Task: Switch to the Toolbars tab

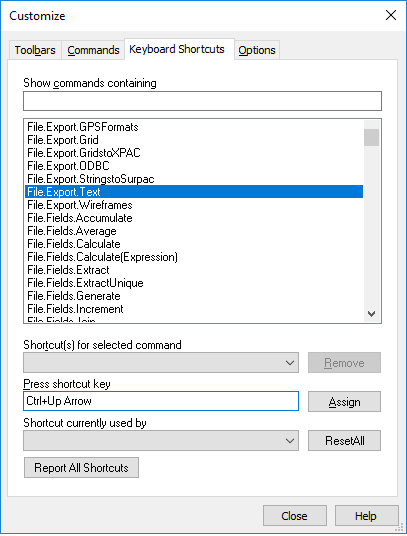Action: (35, 50)
